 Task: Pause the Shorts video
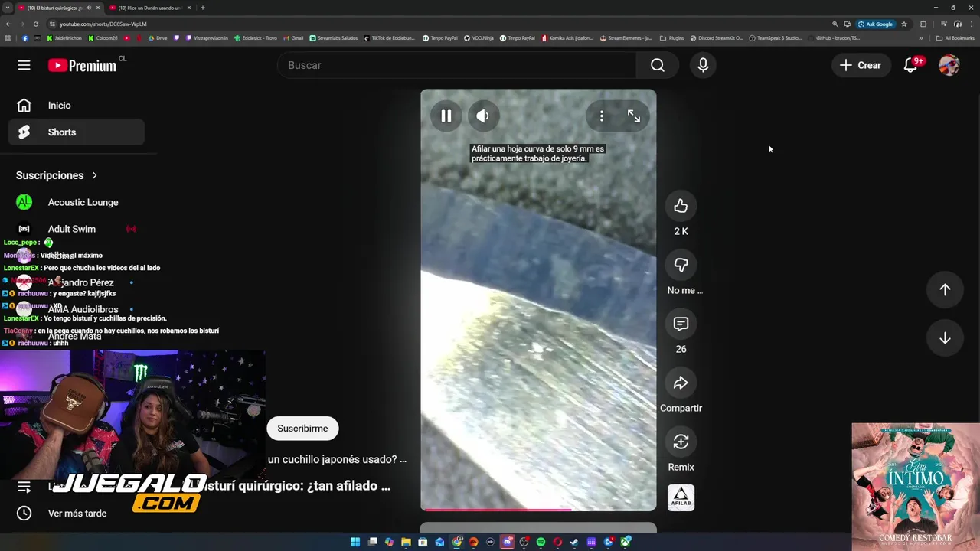tap(446, 116)
